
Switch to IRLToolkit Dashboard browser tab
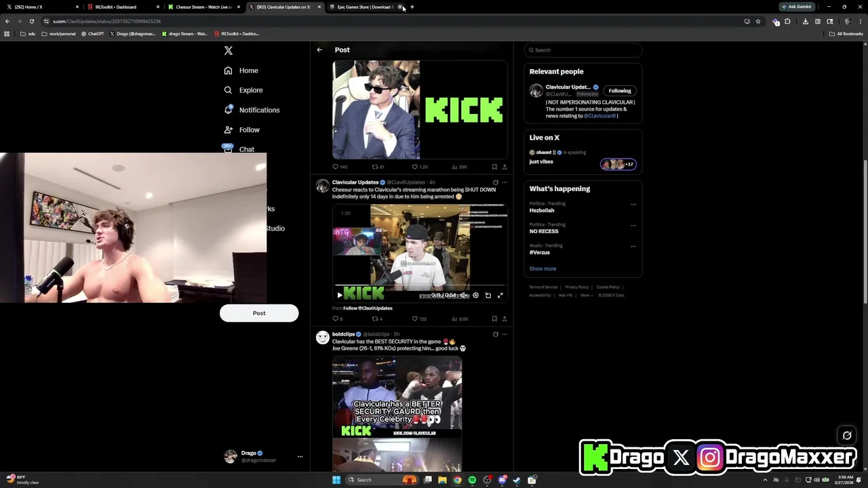coord(122,7)
